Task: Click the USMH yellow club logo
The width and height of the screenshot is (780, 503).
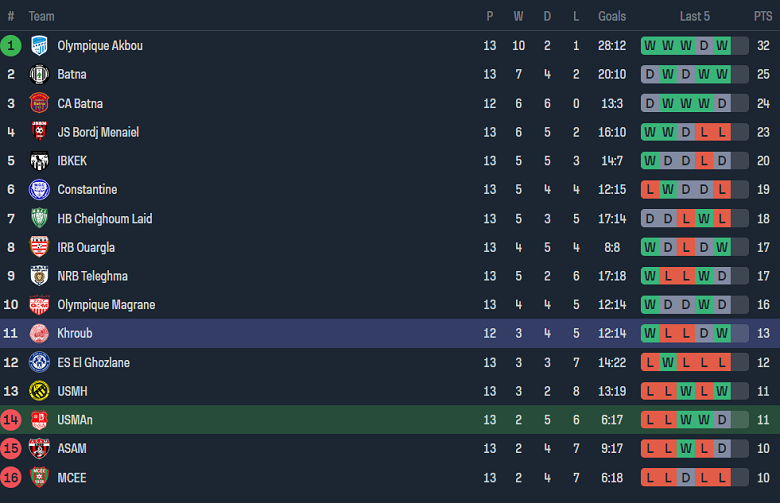Action: pos(40,391)
